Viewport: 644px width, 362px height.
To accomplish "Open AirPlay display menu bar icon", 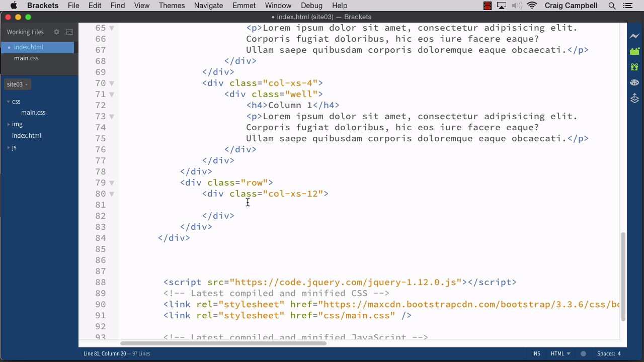I will (x=502, y=6).
